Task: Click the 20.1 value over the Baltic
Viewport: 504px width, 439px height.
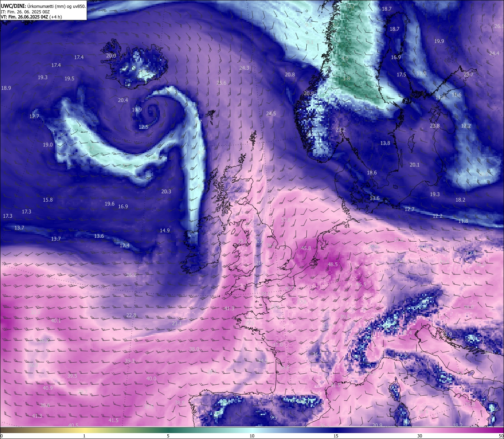Action: click(x=415, y=165)
